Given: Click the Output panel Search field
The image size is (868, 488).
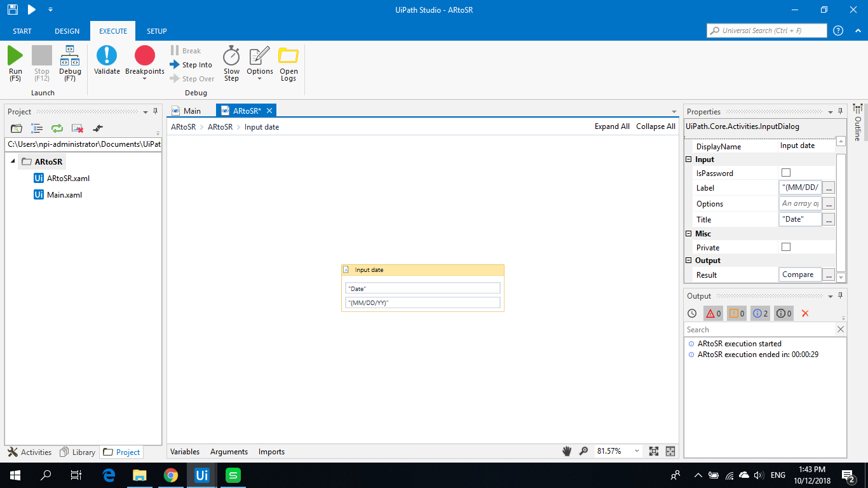Looking at the screenshot, I should 760,329.
